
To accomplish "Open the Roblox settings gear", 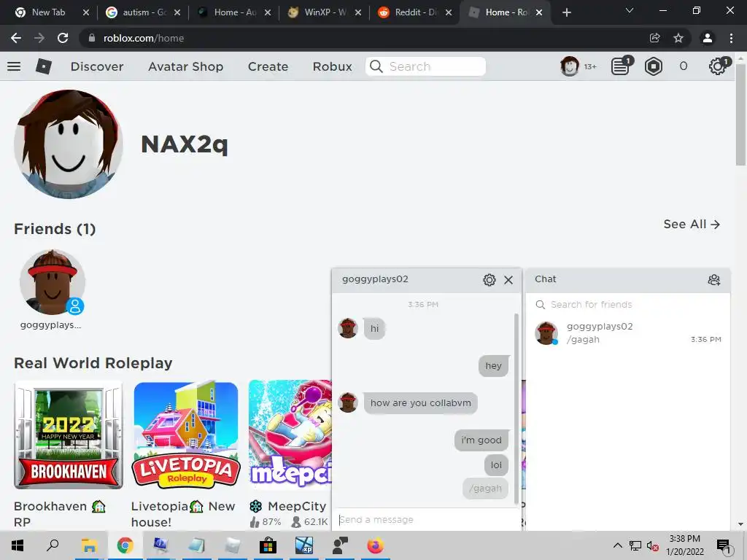I will [x=718, y=66].
